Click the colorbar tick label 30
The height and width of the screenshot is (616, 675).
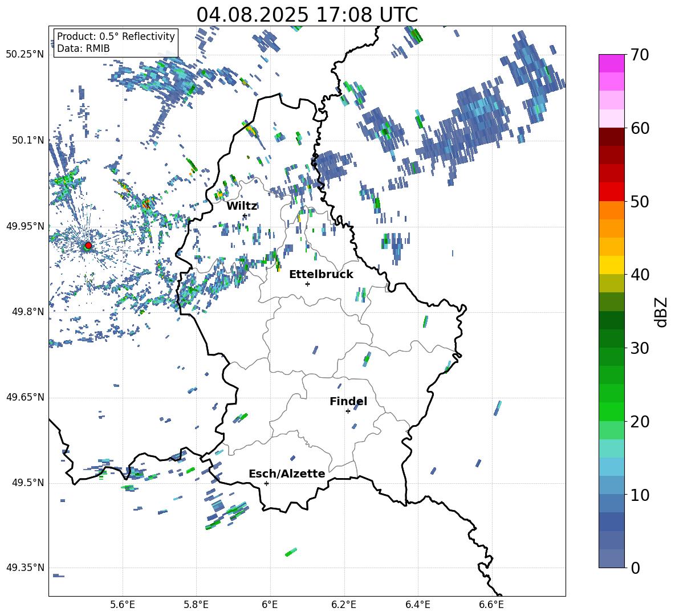pos(639,348)
